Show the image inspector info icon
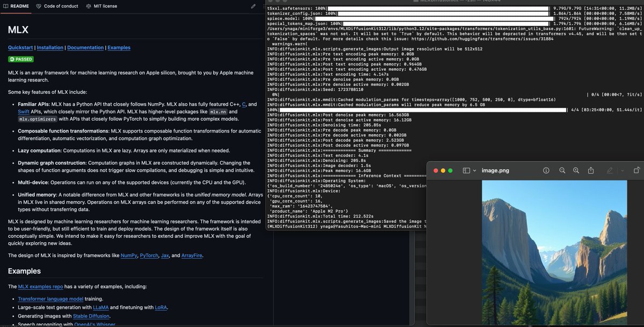 [x=546, y=170]
